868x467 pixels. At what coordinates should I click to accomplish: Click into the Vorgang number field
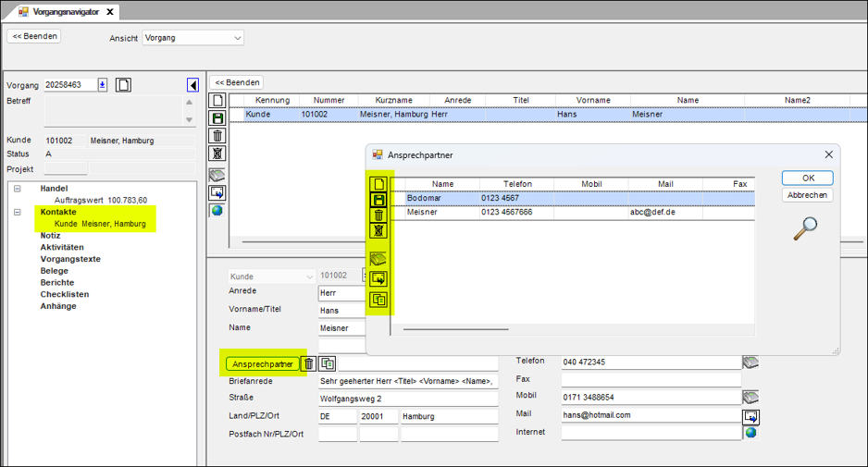coord(70,85)
